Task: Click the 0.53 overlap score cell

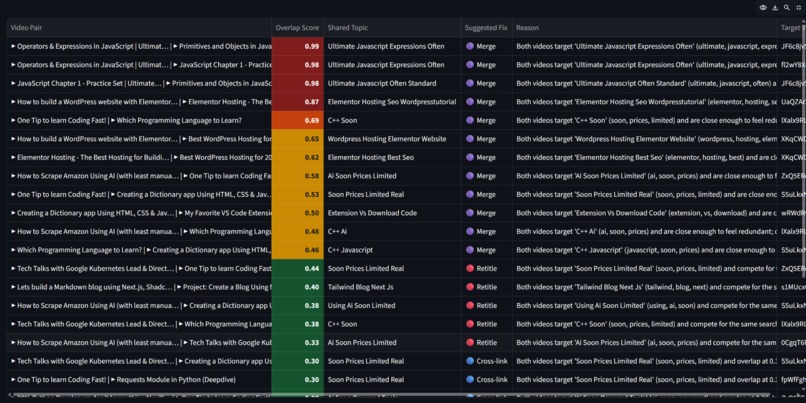Action: [x=298, y=194]
